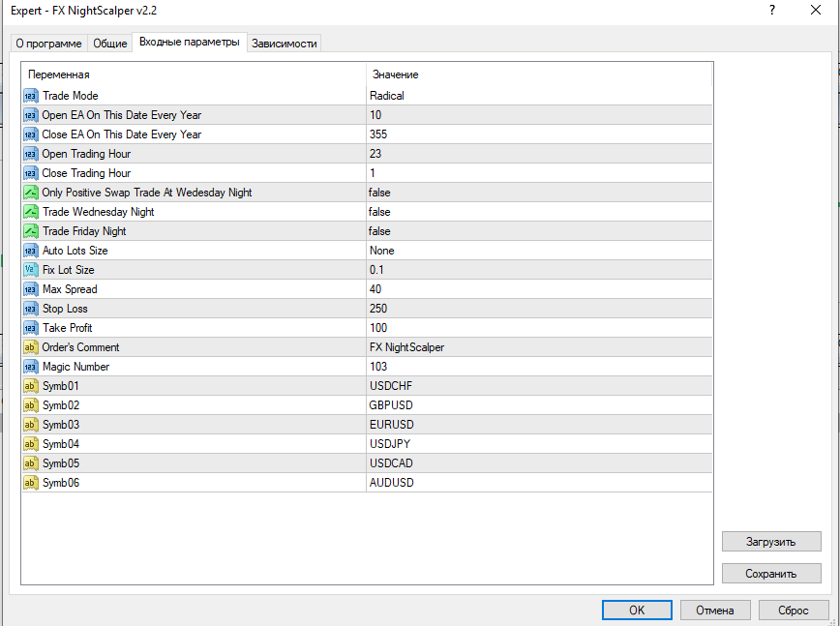
Task: Edit the Take Profit value 100
Action: [378, 328]
